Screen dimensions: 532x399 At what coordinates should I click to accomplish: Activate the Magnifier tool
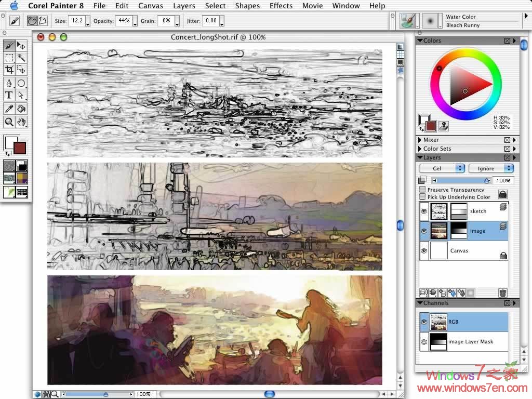tap(9, 122)
